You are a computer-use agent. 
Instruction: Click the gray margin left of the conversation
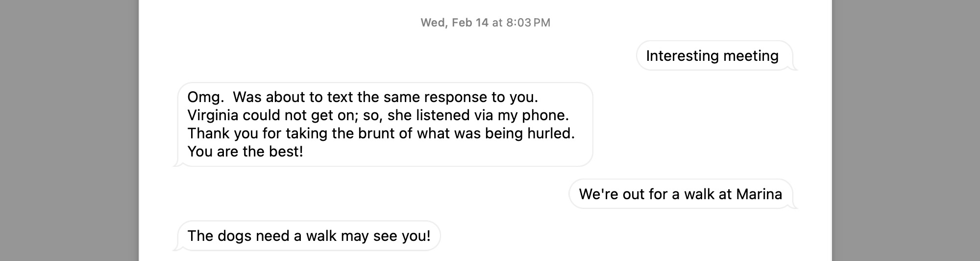[x=69, y=130]
